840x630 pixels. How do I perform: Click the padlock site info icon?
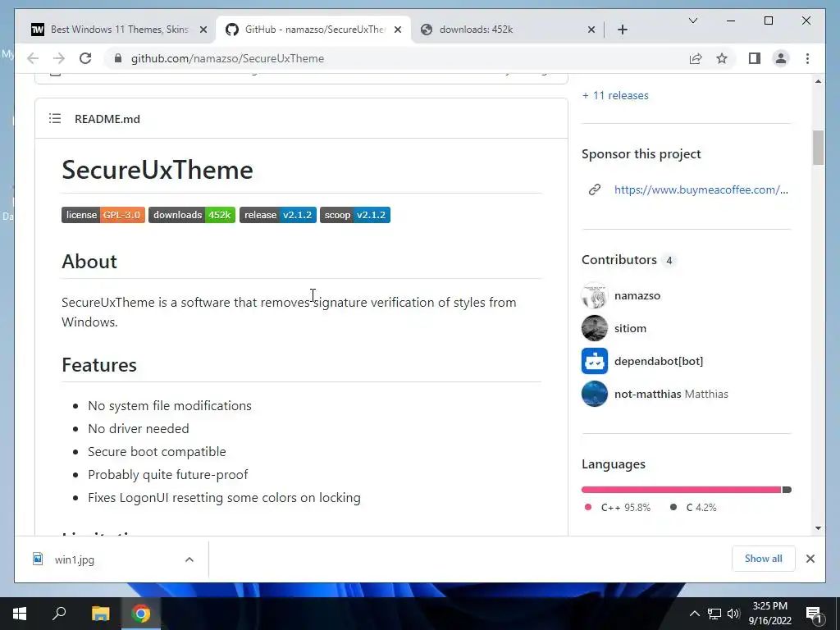pos(118,58)
